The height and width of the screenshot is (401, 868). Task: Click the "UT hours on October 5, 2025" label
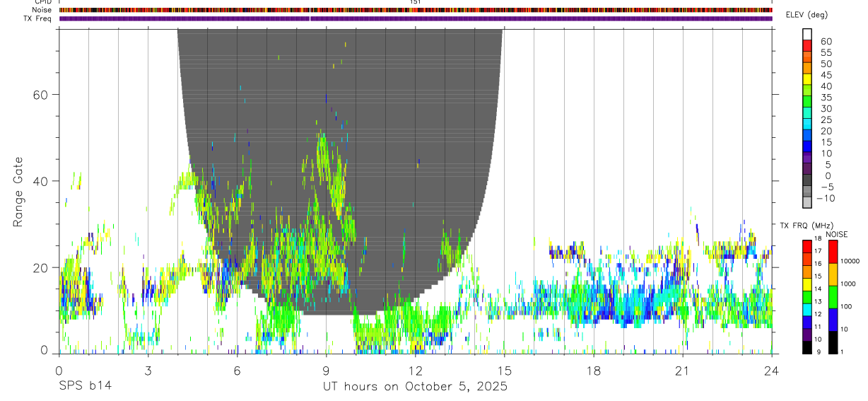tap(415, 386)
